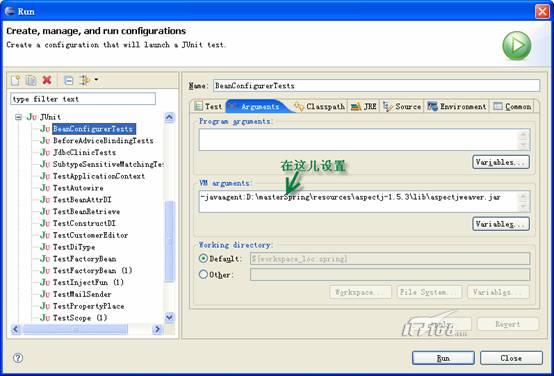Click the Duplicate configuration icon
554x376 pixels.
pos(31,80)
